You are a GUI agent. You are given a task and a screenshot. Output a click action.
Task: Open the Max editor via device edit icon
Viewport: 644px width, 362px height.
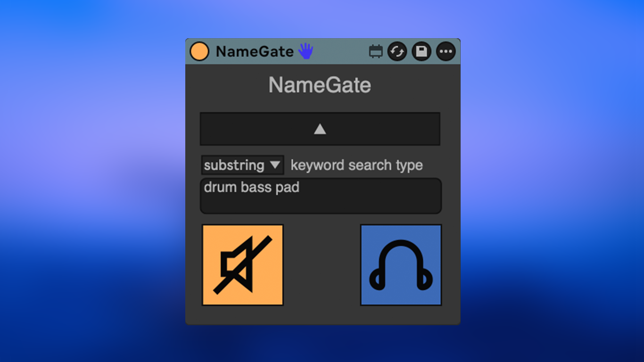click(376, 51)
